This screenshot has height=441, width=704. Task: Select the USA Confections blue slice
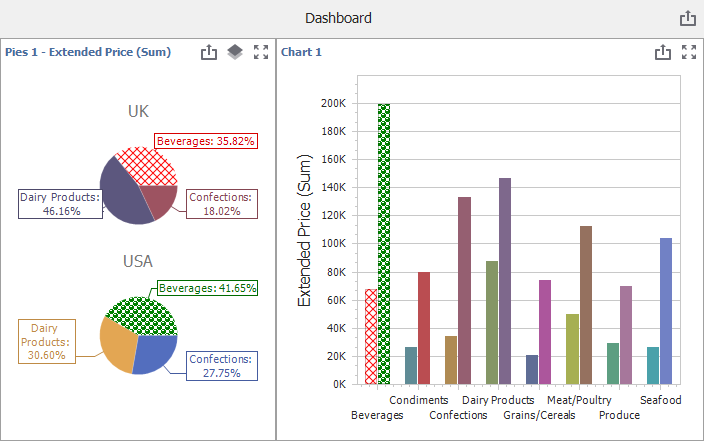pos(155,354)
